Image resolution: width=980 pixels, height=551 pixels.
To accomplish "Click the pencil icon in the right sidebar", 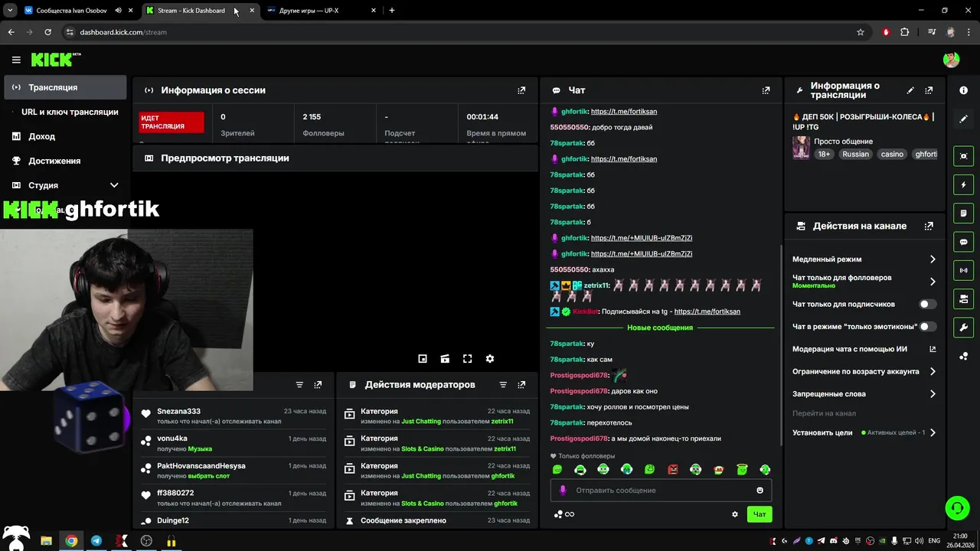I will (x=963, y=119).
